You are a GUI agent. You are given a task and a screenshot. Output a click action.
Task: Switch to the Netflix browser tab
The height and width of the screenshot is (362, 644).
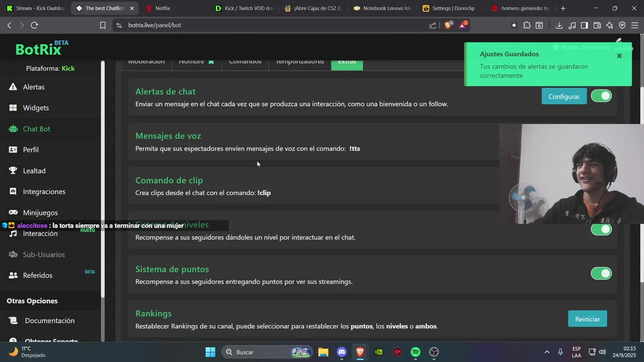174,8
